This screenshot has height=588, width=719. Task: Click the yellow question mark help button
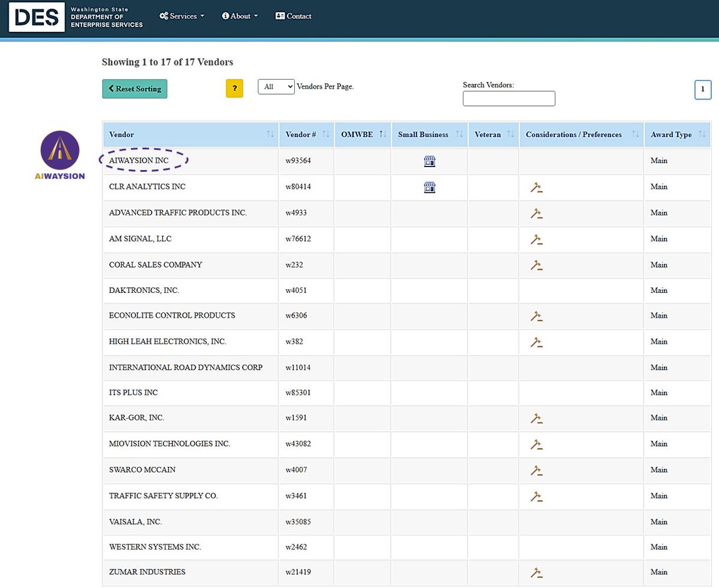pos(234,88)
